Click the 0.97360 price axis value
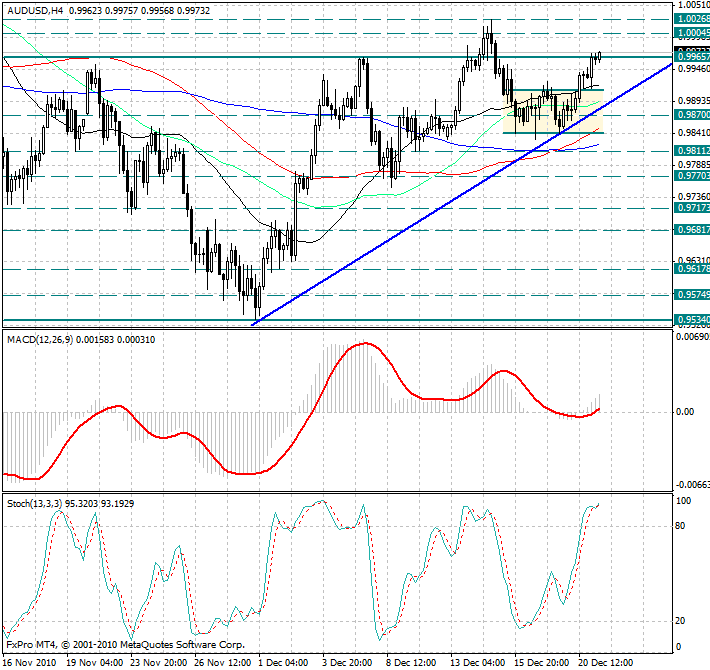710x670 pixels. [x=693, y=196]
